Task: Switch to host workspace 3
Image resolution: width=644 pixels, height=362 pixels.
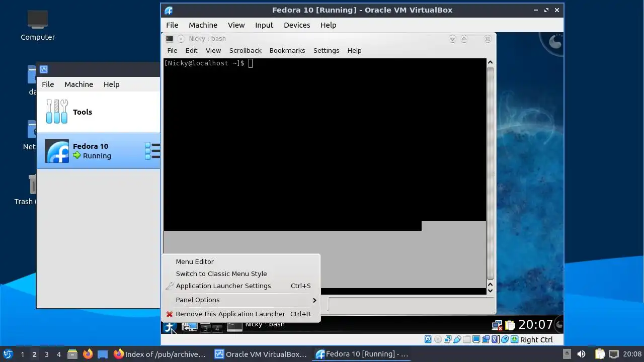Action: point(46,354)
